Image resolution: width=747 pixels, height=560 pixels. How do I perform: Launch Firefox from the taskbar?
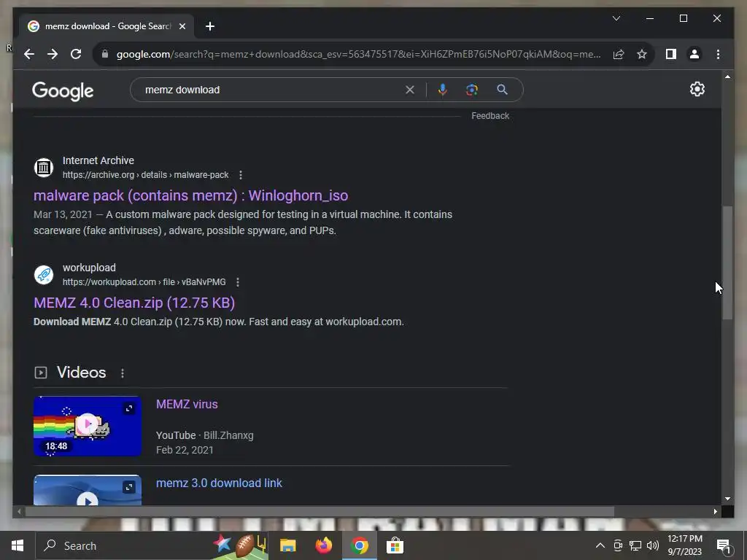click(x=323, y=545)
